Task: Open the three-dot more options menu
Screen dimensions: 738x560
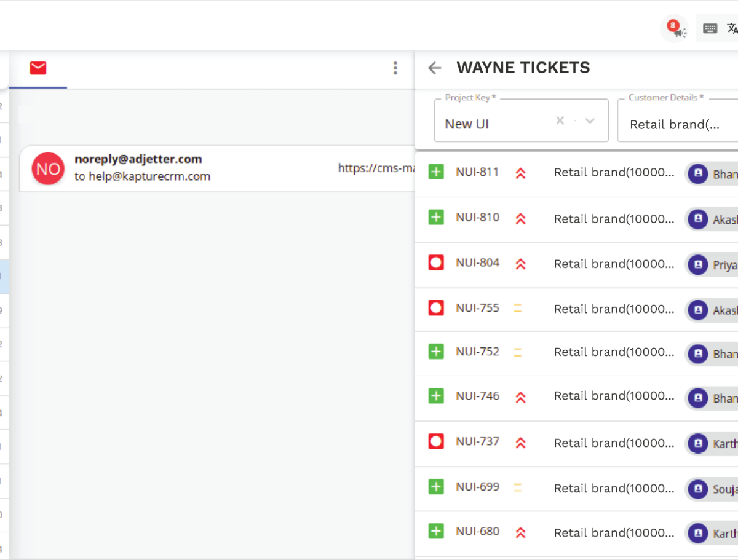Action: point(395,68)
